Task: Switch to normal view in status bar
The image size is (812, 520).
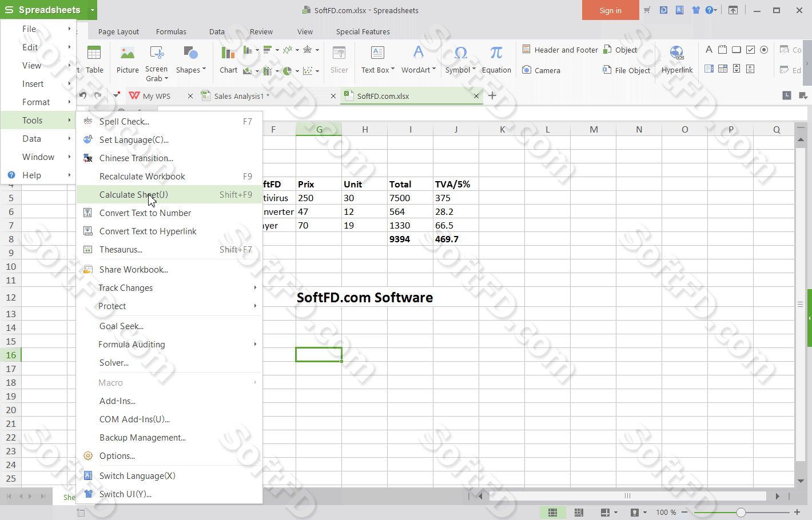Action: point(552,513)
